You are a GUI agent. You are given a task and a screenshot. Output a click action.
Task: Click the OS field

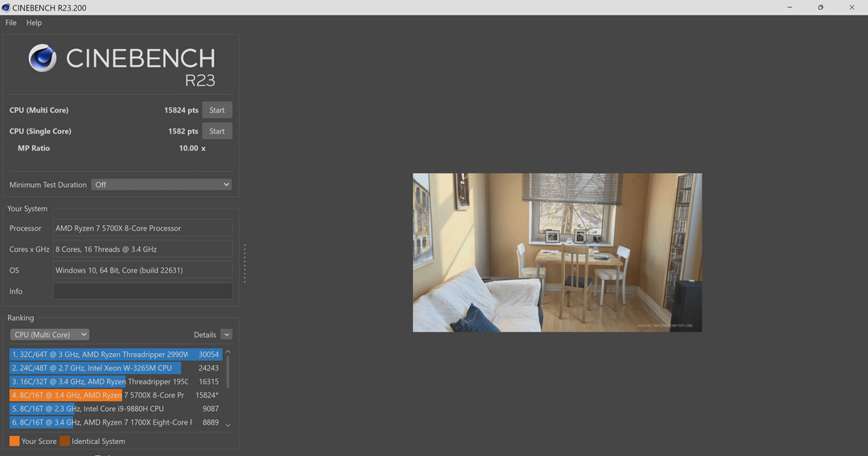143,270
